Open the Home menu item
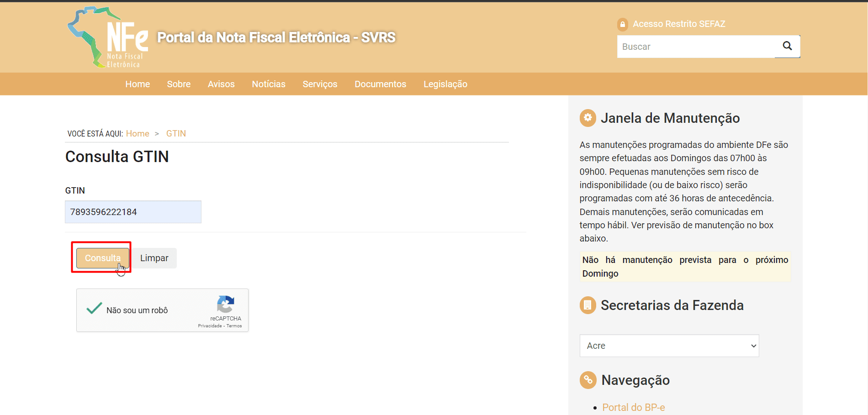 (x=138, y=84)
